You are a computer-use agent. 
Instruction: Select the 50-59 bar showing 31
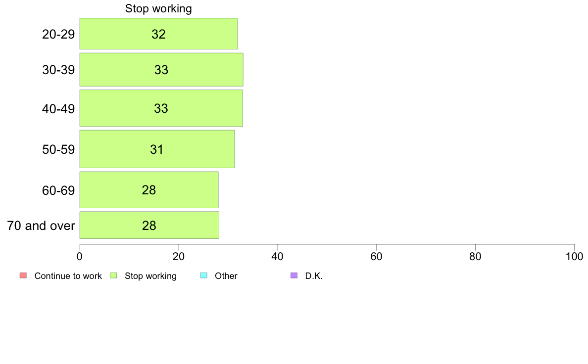157,149
